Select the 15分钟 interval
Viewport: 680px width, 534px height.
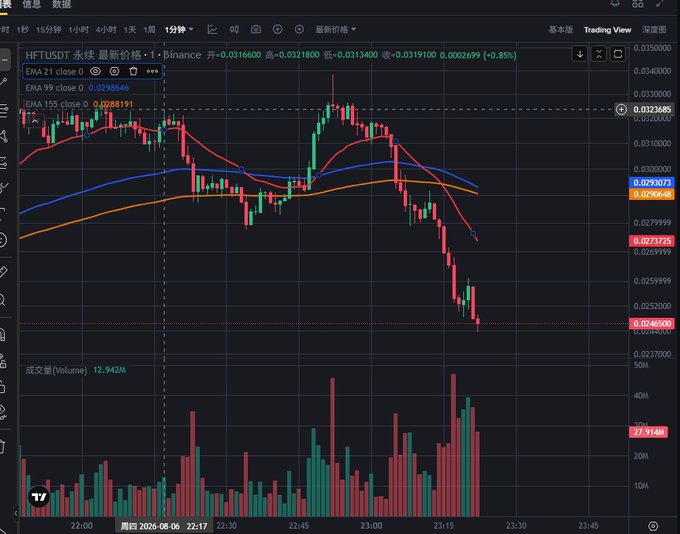click(x=49, y=29)
